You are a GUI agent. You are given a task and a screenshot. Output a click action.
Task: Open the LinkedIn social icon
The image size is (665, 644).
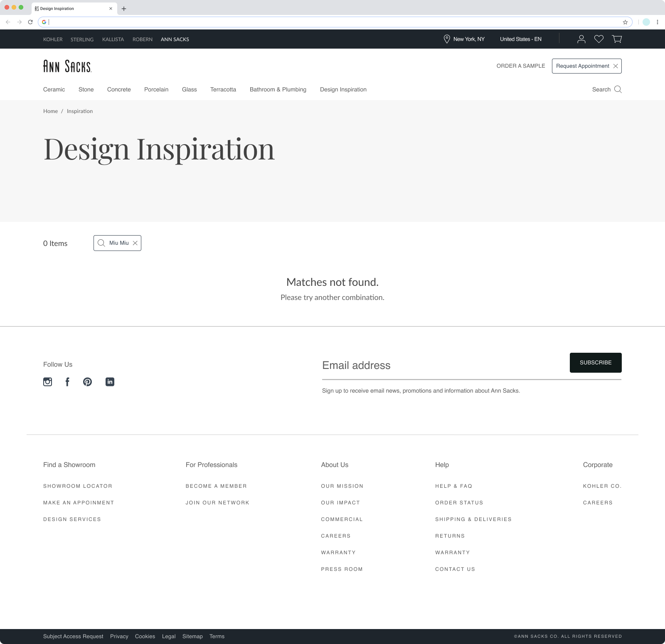pyautogui.click(x=110, y=382)
